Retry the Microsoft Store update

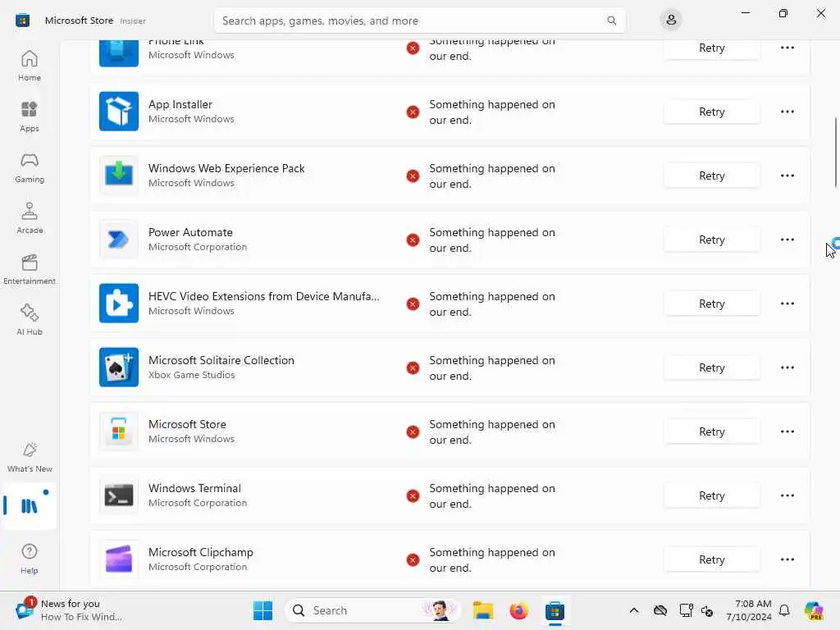click(x=711, y=431)
